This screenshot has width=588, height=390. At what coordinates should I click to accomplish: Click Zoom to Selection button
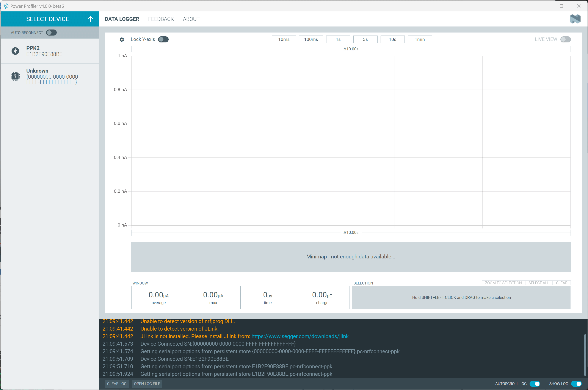pyautogui.click(x=503, y=283)
